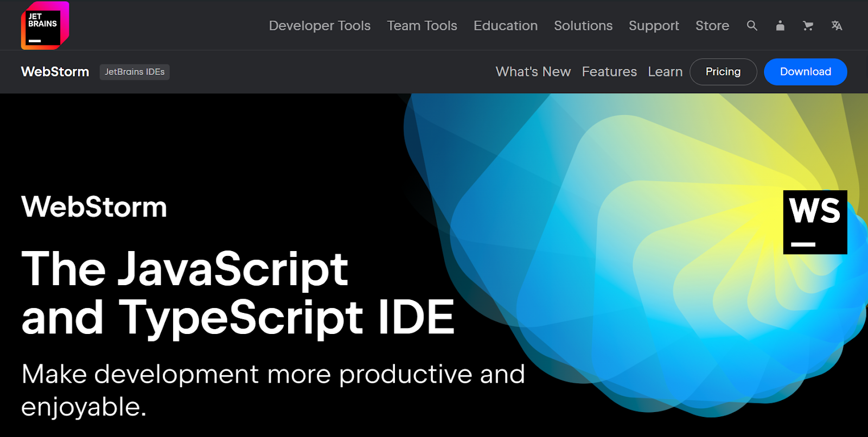868x437 pixels.
Task: Click 'Make development more productive and enjoyable.' text
Action: coord(273,390)
